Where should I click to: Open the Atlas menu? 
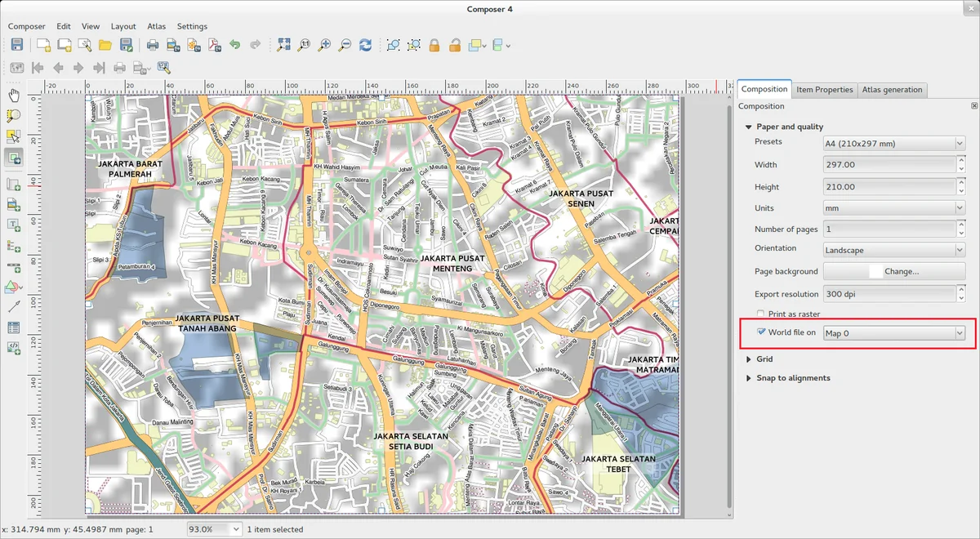coord(156,26)
